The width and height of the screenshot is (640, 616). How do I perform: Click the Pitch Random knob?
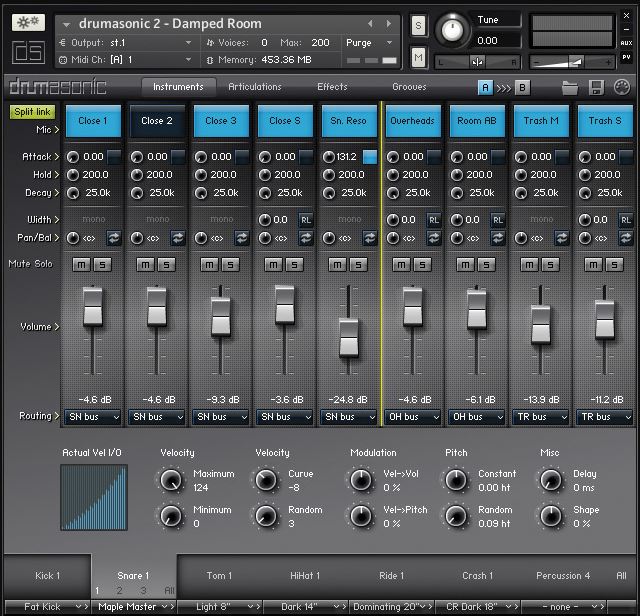click(x=456, y=516)
